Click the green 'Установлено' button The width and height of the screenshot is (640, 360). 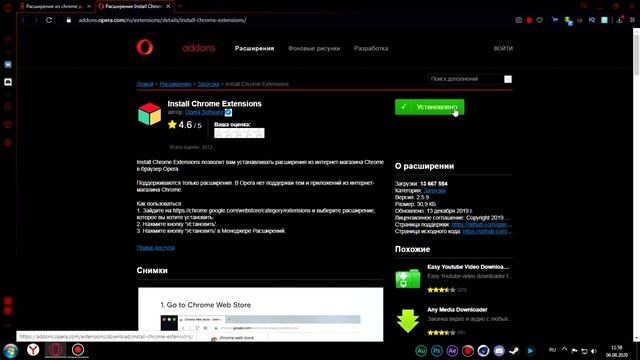(x=429, y=107)
